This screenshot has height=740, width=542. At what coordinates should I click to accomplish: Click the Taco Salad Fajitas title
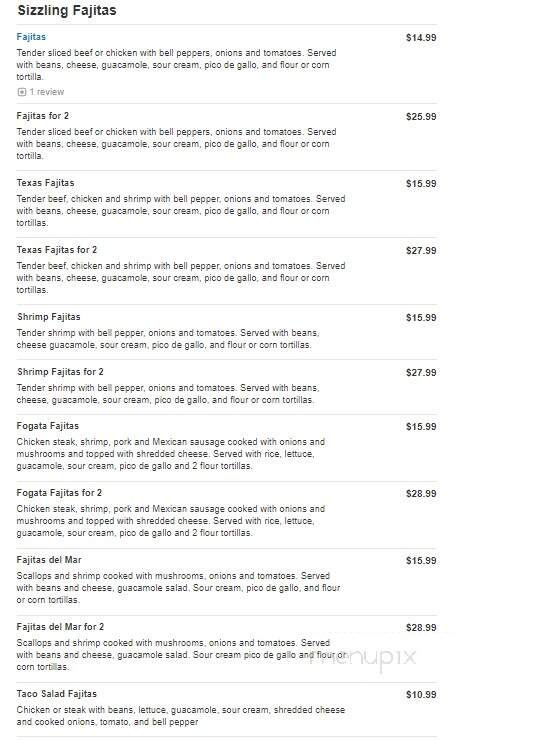pos(57,694)
